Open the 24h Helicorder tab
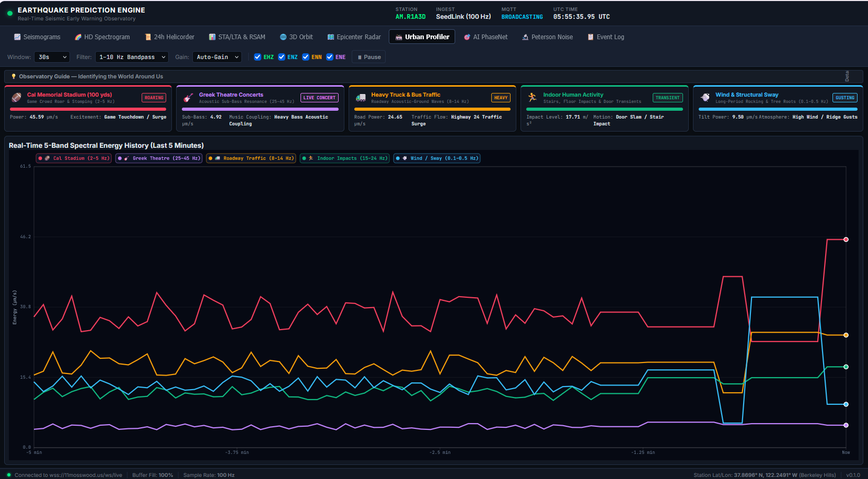 (x=170, y=37)
